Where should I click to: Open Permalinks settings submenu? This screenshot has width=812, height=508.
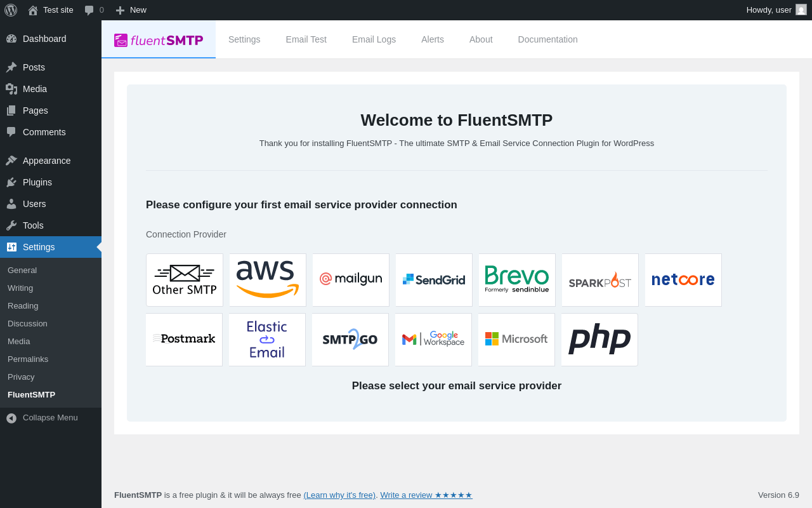coord(51,359)
